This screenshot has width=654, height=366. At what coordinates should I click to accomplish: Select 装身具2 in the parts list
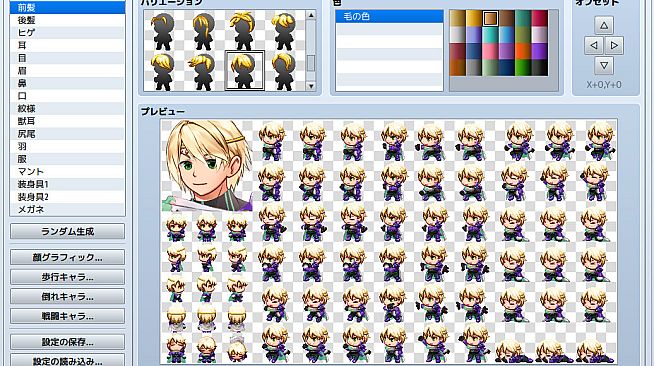67,197
